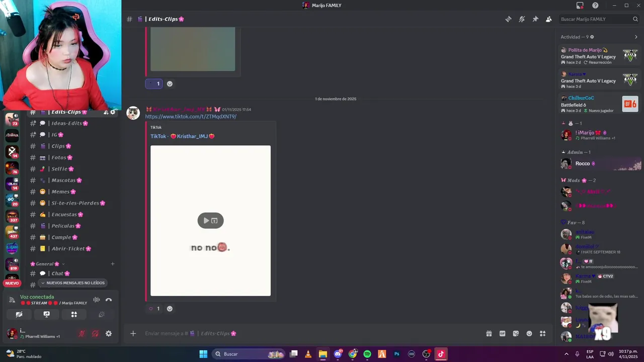Disconnect from voice with phone icon

click(x=109, y=300)
